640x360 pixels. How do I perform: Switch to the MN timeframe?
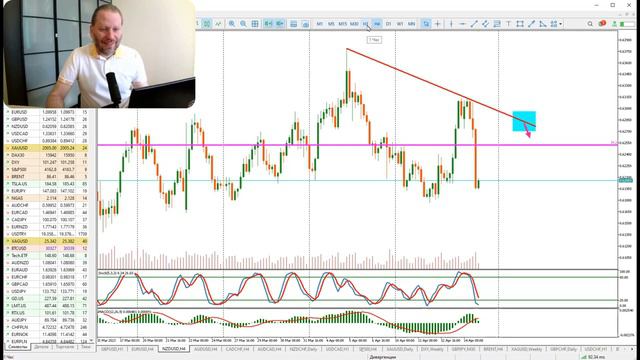point(411,24)
